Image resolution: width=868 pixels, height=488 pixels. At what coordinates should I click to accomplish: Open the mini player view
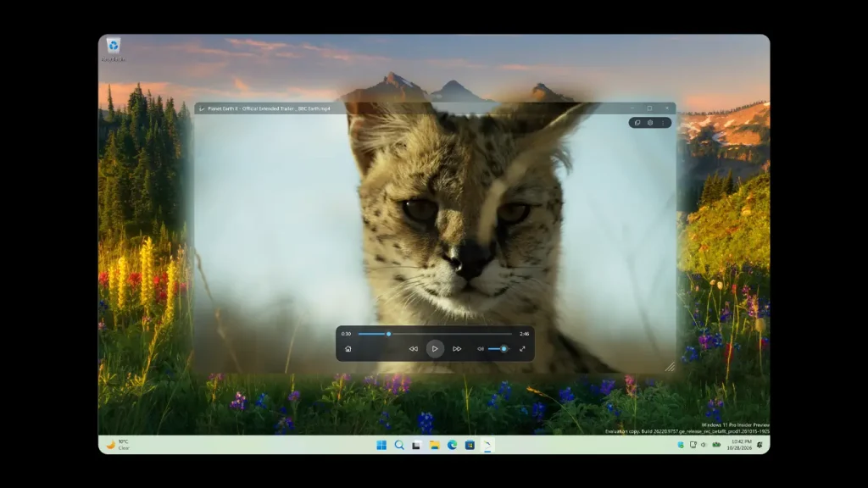637,123
